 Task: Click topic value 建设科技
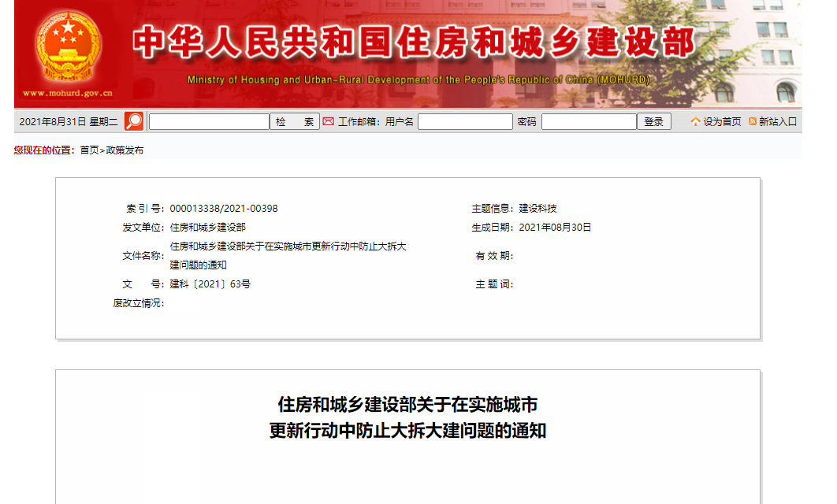538,209
